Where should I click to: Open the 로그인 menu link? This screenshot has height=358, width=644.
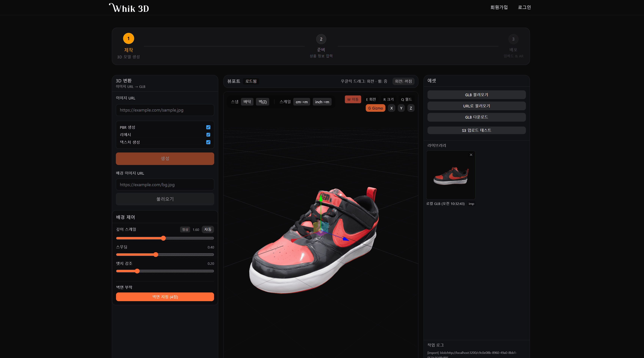pos(524,7)
